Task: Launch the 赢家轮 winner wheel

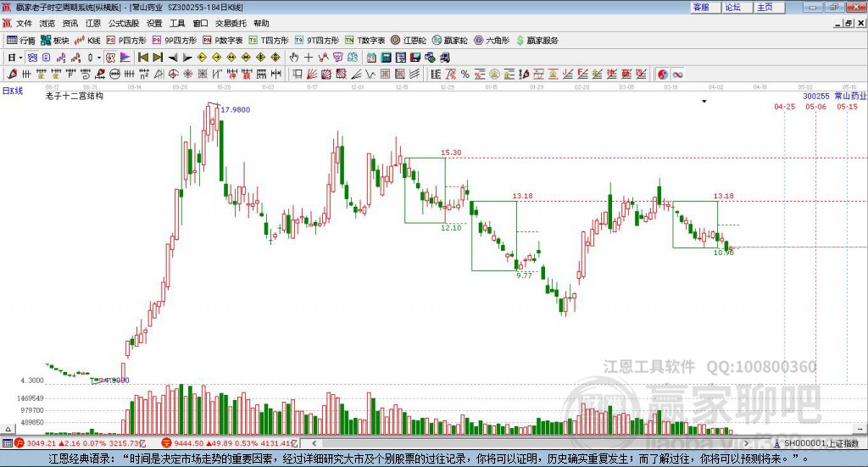Action: tap(449, 41)
